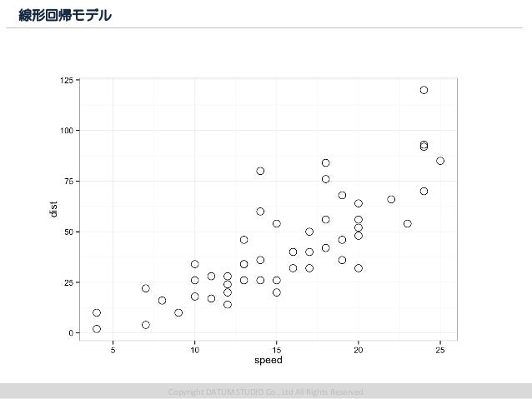Click the speed x-axis label
532x399 pixels.
click(x=269, y=360)
